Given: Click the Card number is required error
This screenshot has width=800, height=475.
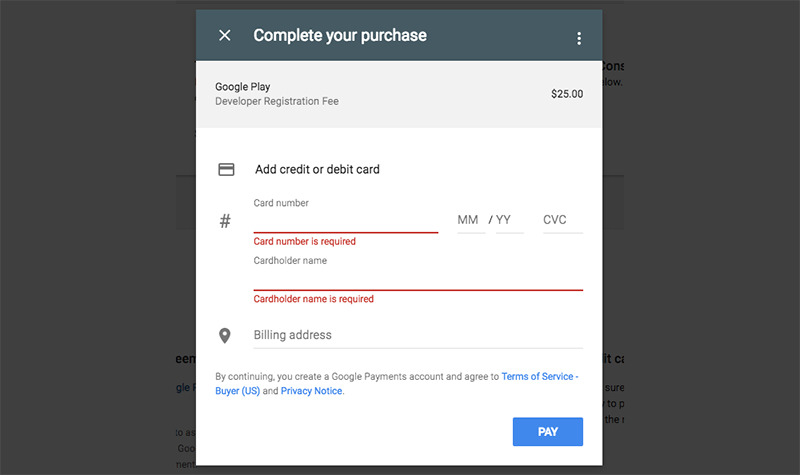Looking at the screenshot, I should (305, 241).
